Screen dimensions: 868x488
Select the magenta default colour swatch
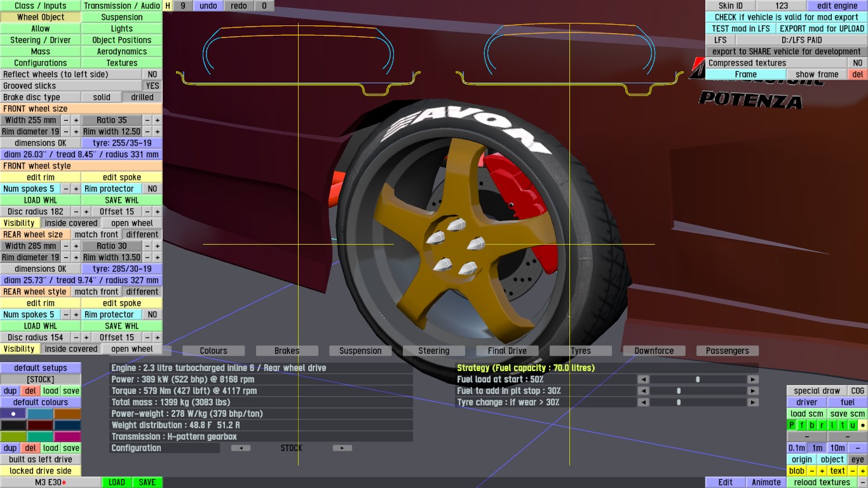67,437
